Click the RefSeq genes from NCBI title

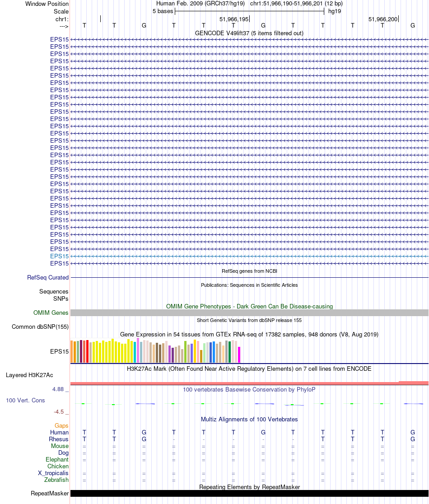point(249,271)
